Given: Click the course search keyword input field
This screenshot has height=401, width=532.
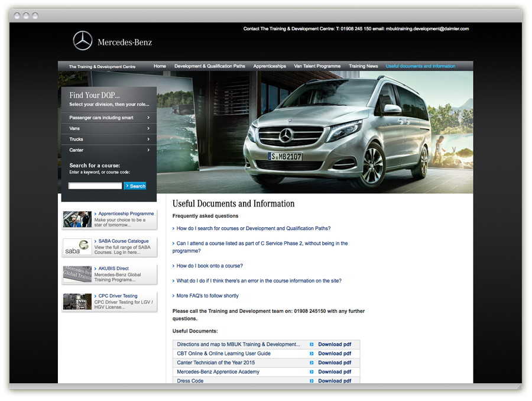Looking at the screenshot, I should pos(95,186).
